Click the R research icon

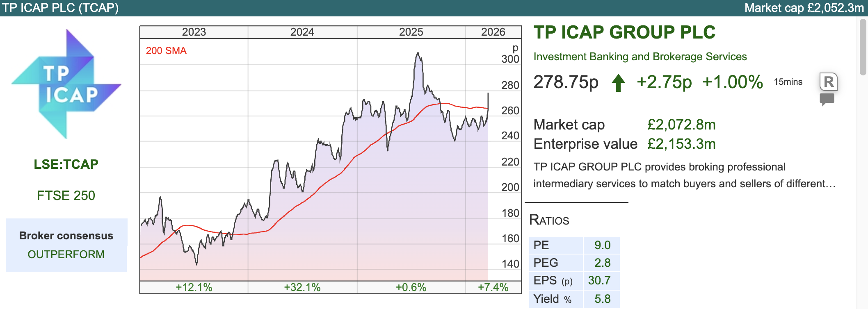click(828, 82)
